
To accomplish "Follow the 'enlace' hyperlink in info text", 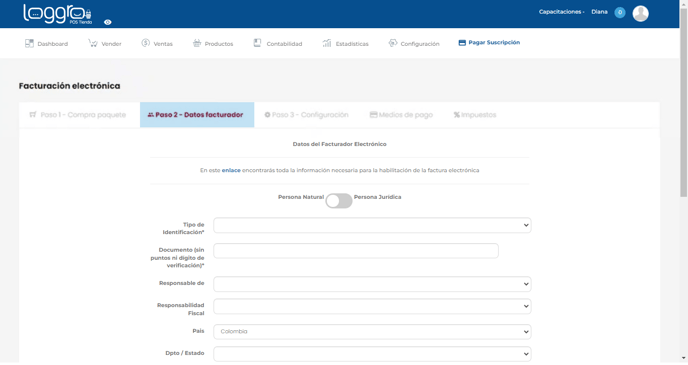I will tap(231, 170).
